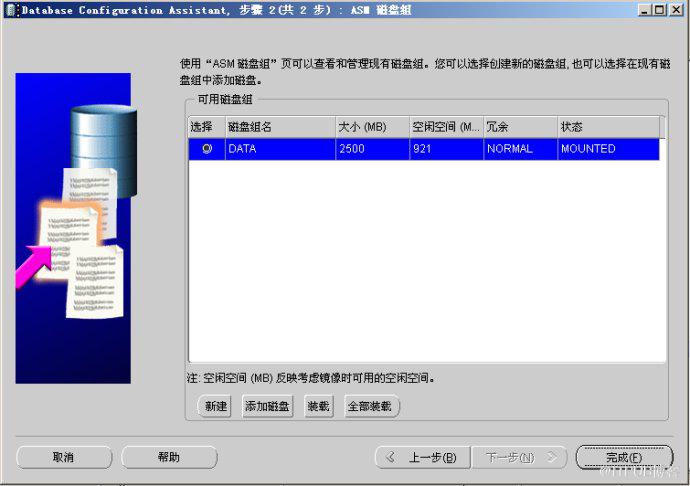The height and width of the screenshot is (486, 690).
Task: Maximize the Database Configuration Assistant window
Action: pos(660,10)
